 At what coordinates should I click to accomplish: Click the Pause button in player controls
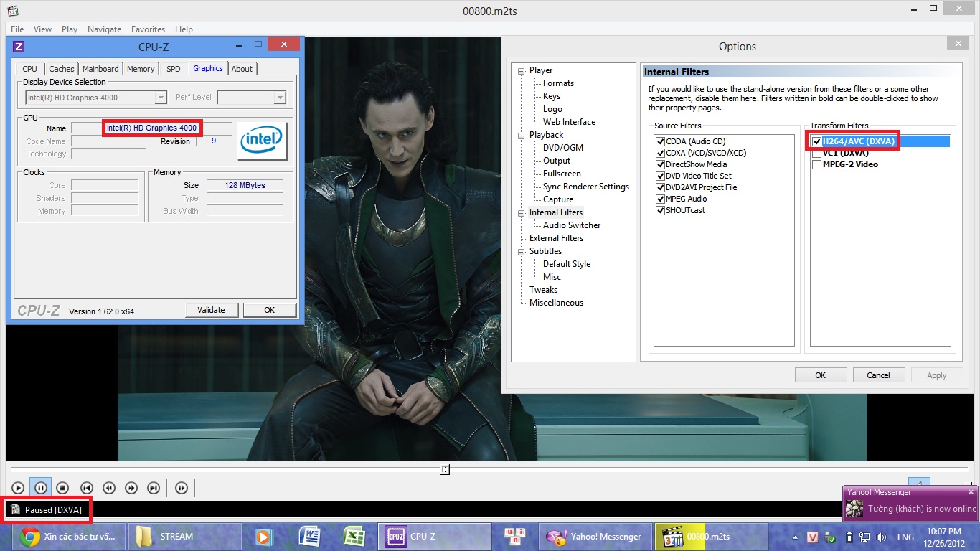coord(40,488)
